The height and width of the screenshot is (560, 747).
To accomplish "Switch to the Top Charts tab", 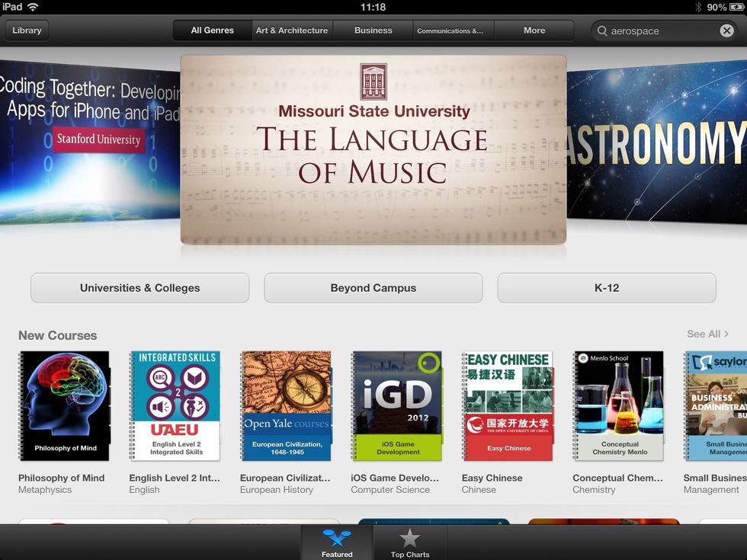I will click(x=410, y=542).
